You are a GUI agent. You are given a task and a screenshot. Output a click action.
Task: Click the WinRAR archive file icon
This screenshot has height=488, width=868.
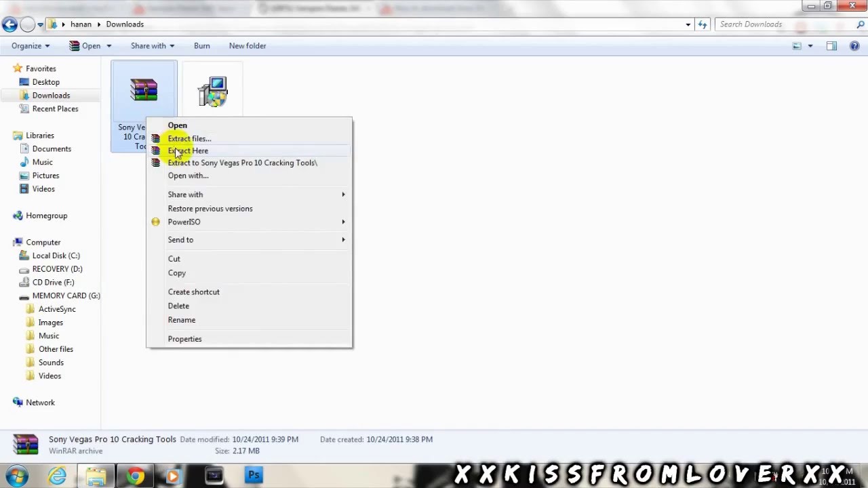[x=144, y=91]
